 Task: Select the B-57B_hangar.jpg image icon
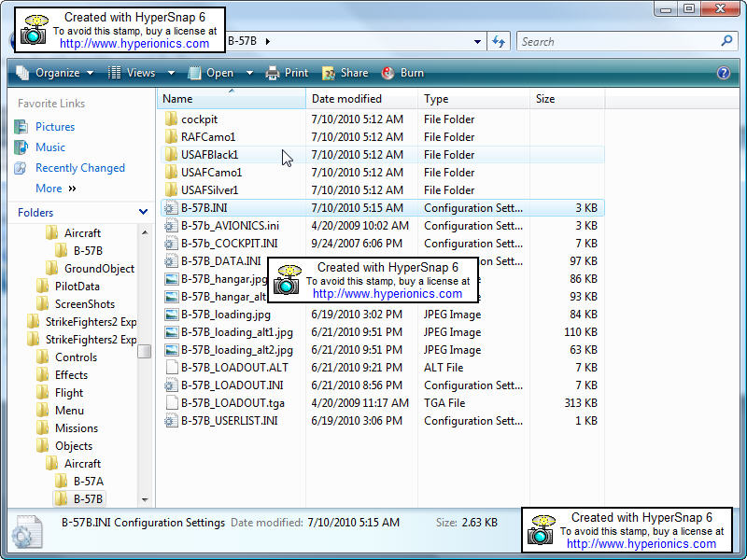tap(171, 278)
